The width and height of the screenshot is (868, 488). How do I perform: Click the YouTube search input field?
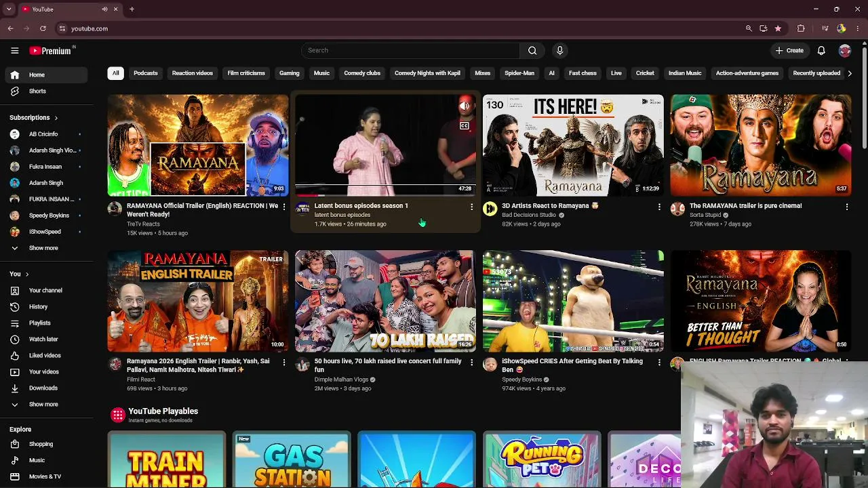click(410, 50)
